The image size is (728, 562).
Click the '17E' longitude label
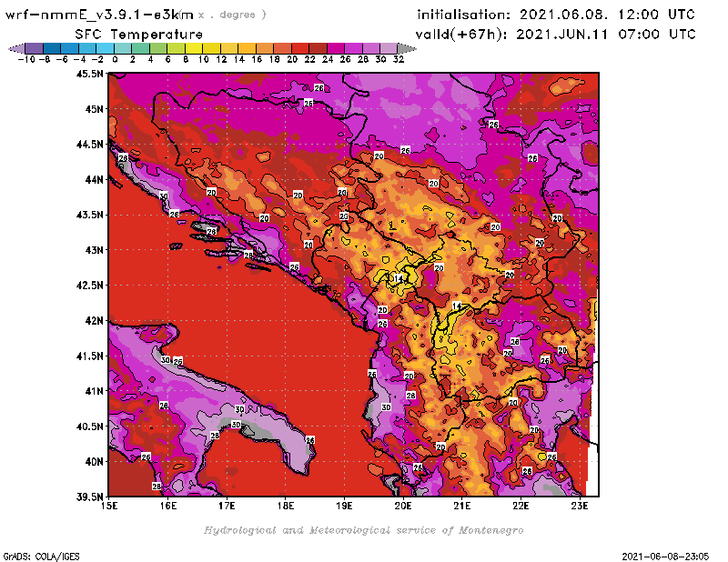(227, 506)
